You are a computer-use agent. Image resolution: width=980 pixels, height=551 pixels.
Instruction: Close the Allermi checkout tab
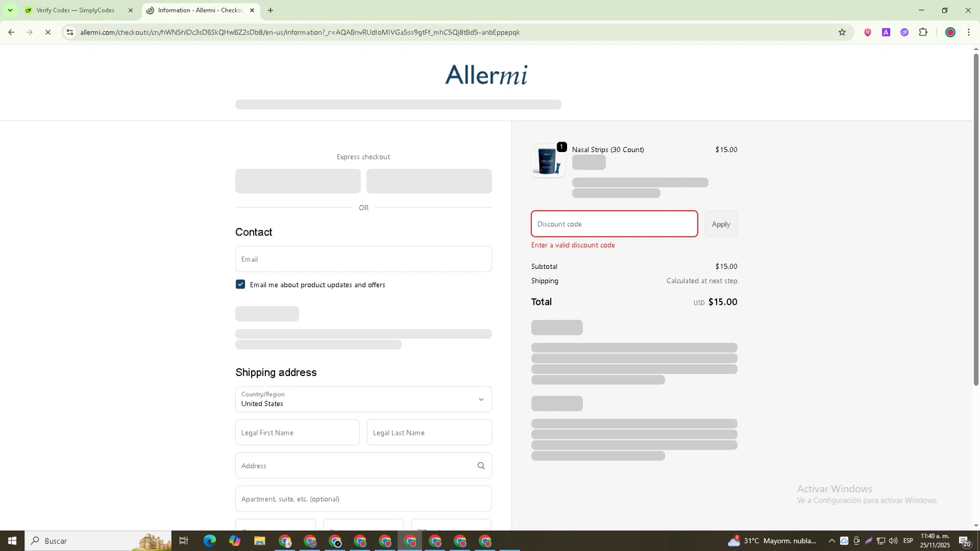(x=252, y=10)
